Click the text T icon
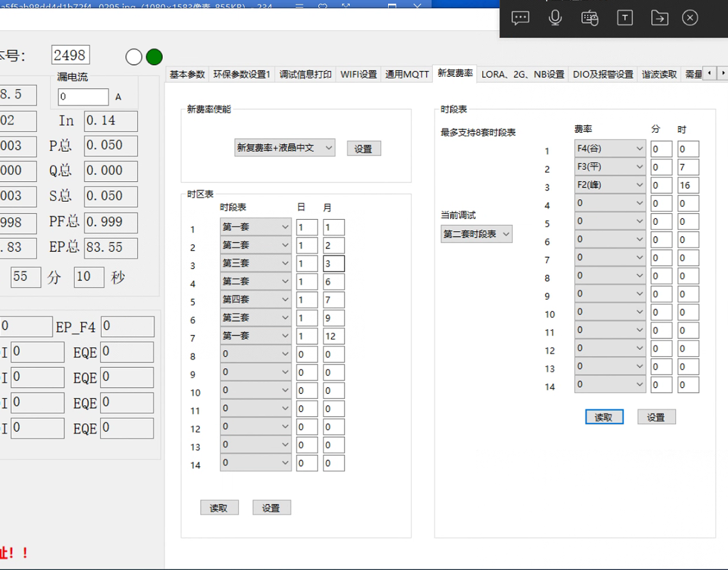The height and width of the screenshot is (570, 728). click(x=624, y=18)
